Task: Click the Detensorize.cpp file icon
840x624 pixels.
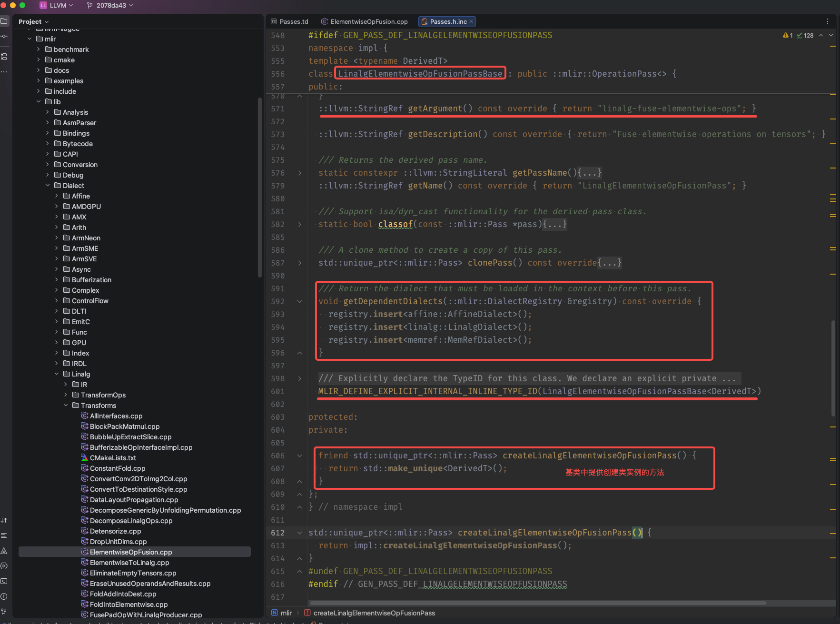Action: tap(85, 531)
